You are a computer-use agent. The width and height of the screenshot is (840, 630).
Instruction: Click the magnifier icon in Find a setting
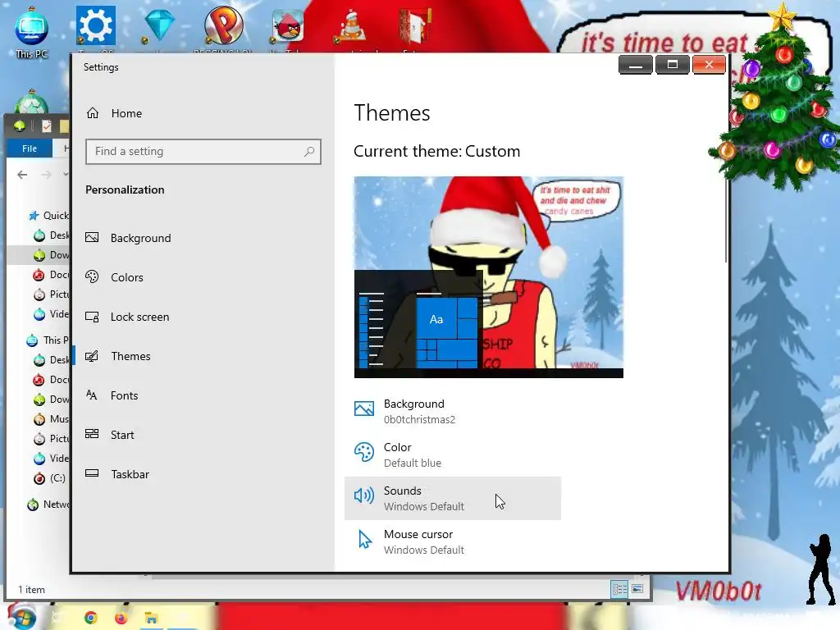(309, 152)
